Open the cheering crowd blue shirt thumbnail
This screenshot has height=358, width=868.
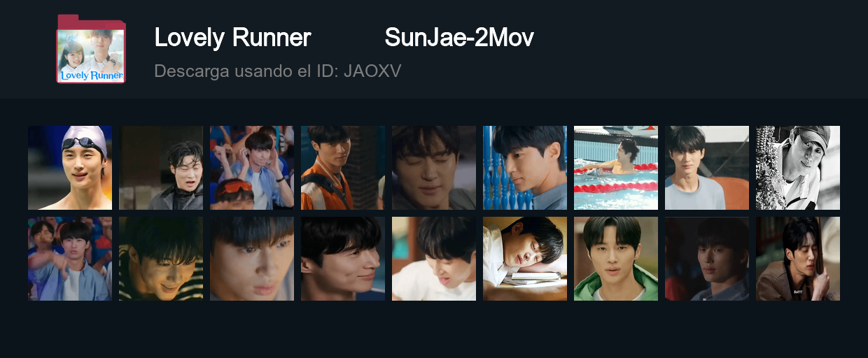coord(70,259)
